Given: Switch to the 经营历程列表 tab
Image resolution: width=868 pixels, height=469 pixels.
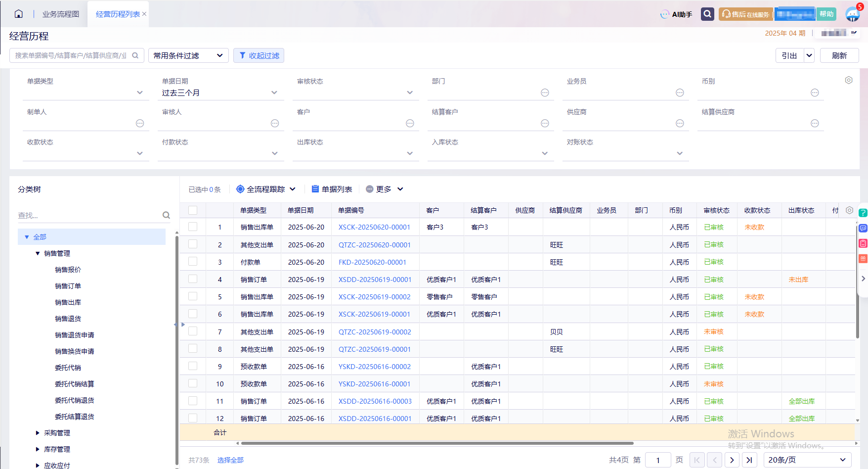Looking at the screenshot, I should pos(118,14).
